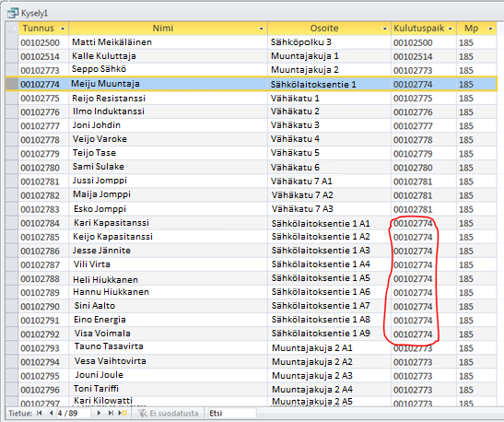Image resolution: width=504 pixels, height=422 pixels.
Task: Open the Kulutuspaik column filter dropdown
Action: pos(451,29)
